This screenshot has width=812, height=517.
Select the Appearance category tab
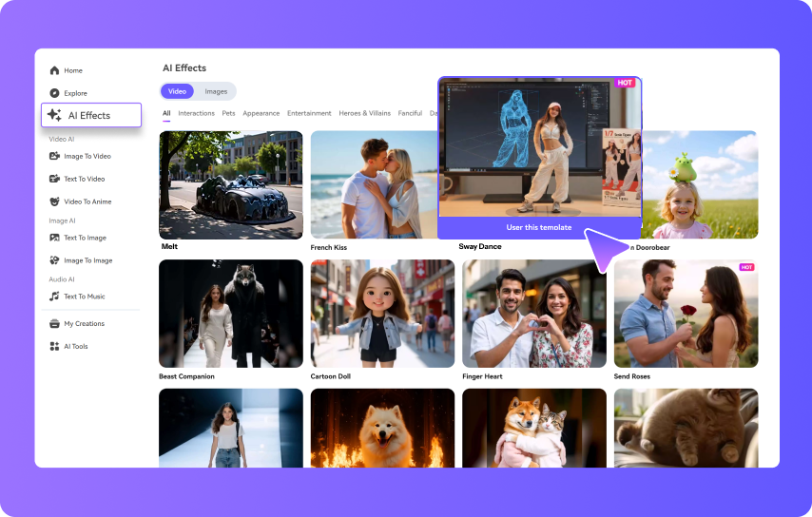[261, 113]
